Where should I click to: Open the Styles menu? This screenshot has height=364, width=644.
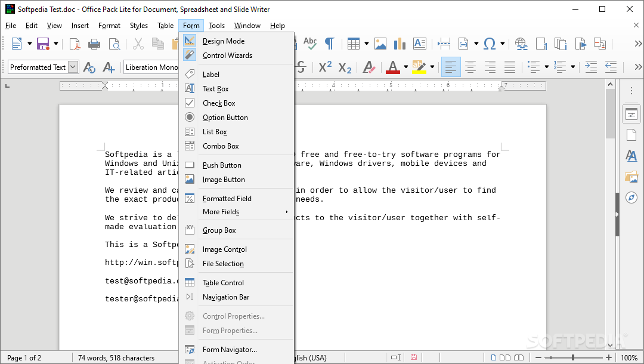[x=139, y=26]
